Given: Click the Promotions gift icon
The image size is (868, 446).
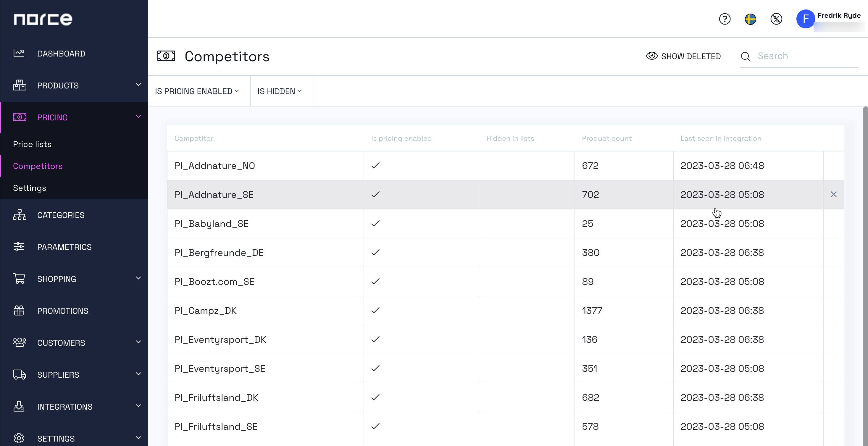Looking at the screenshot, I should (x=19, y=311).
